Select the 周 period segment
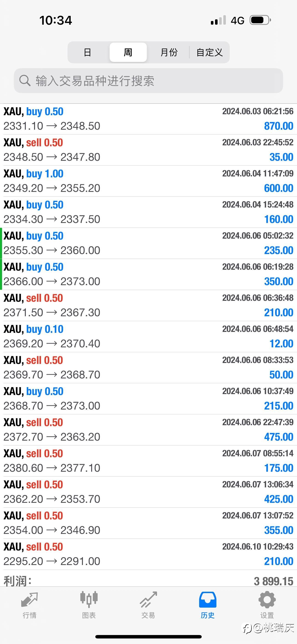Viewport: 297px width, 644px height. [x=128, y=52]
